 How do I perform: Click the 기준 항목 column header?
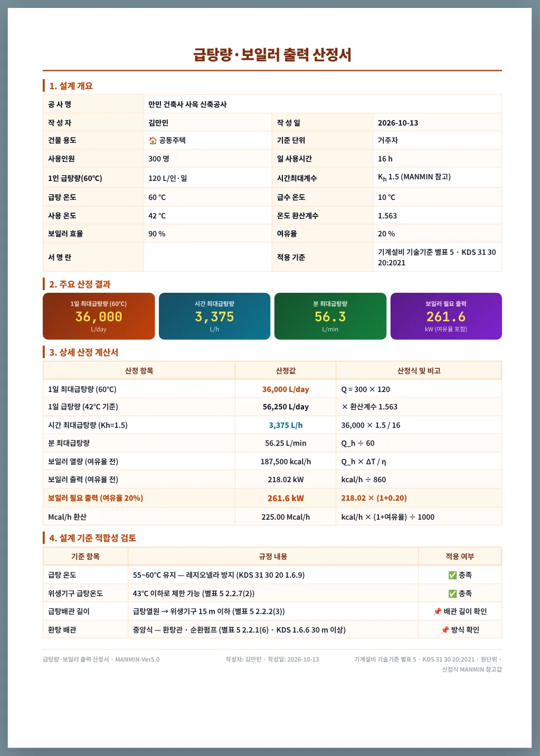click(86, 556)
